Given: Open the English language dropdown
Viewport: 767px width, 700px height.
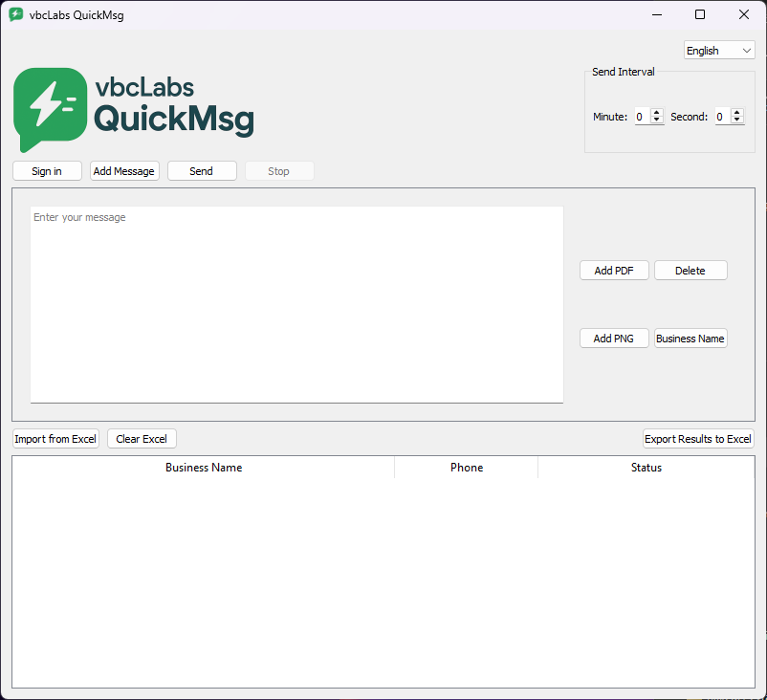Looking at the screenshot, I should [x=719, y=51].
